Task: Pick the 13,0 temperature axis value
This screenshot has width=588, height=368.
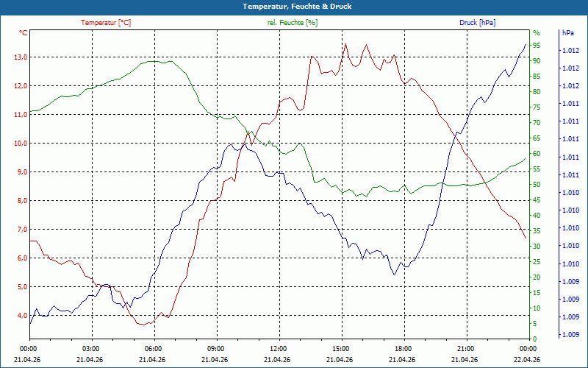Action: (21, 57)
